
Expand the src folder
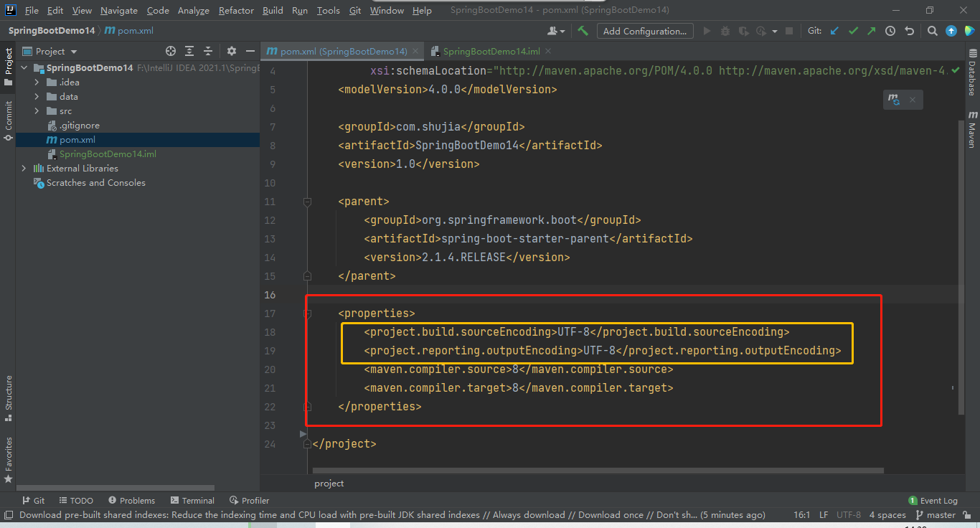click(x=37, y=111)
